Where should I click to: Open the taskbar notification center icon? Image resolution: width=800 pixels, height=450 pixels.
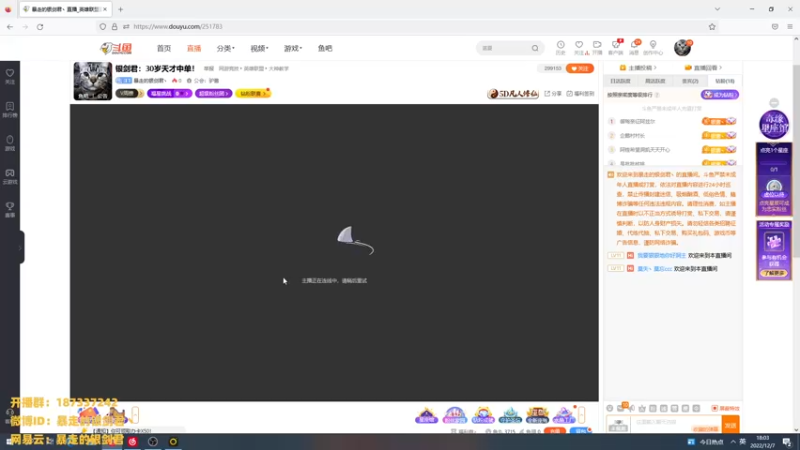coord(787,442)
